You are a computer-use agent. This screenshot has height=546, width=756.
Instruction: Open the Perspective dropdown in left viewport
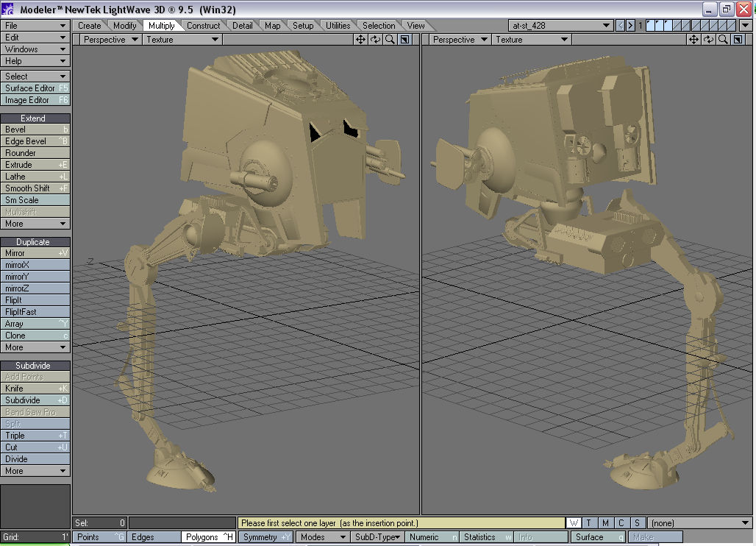pyautogui.click(x=110, y=40)
